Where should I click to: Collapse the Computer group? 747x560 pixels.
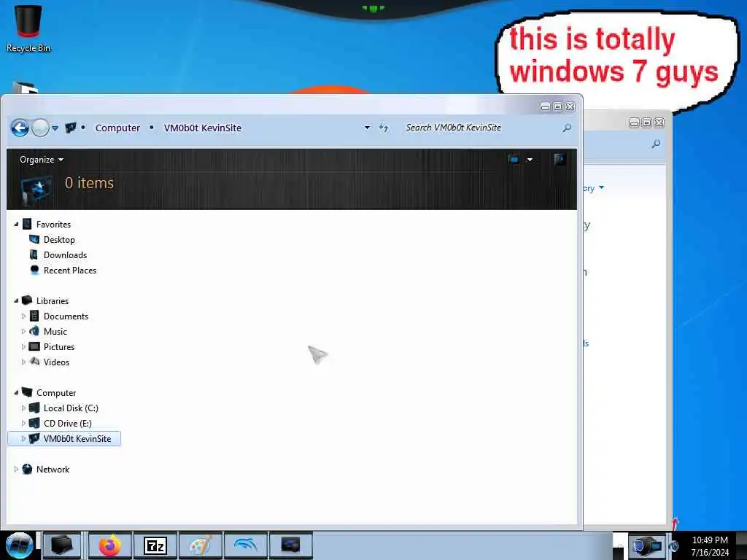click(16, 392)
